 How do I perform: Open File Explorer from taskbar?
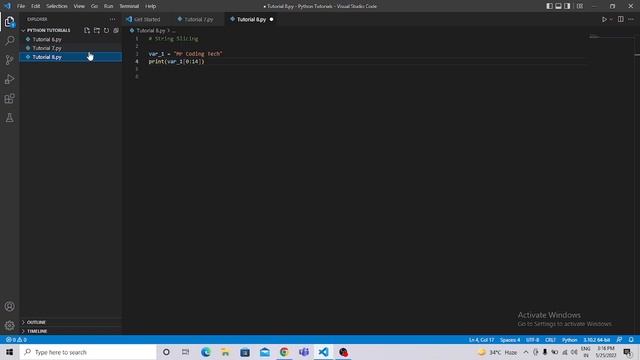[225, 352]
